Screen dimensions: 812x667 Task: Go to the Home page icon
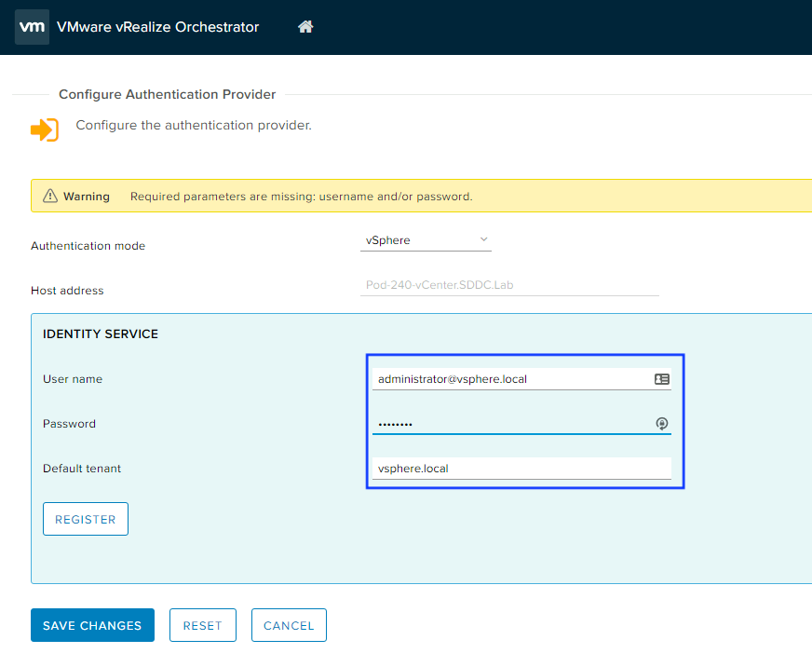(x=305, y=27)
